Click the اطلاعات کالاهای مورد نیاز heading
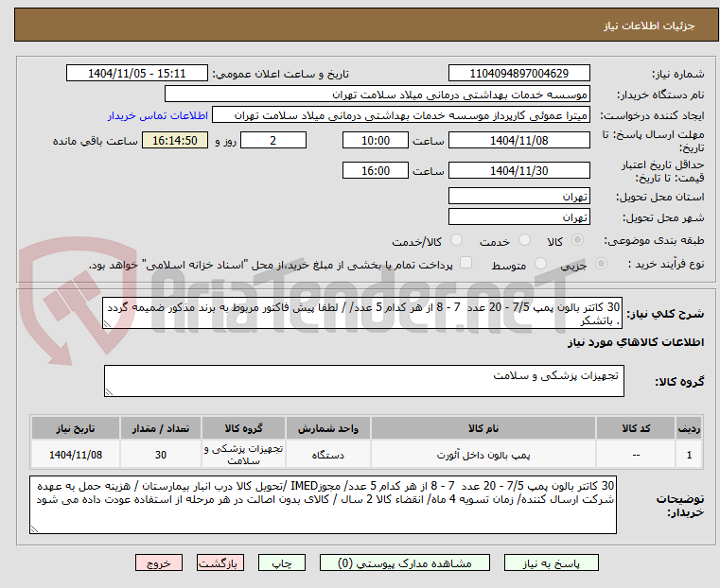Screen dimensions: 720x588 point(636,342)
